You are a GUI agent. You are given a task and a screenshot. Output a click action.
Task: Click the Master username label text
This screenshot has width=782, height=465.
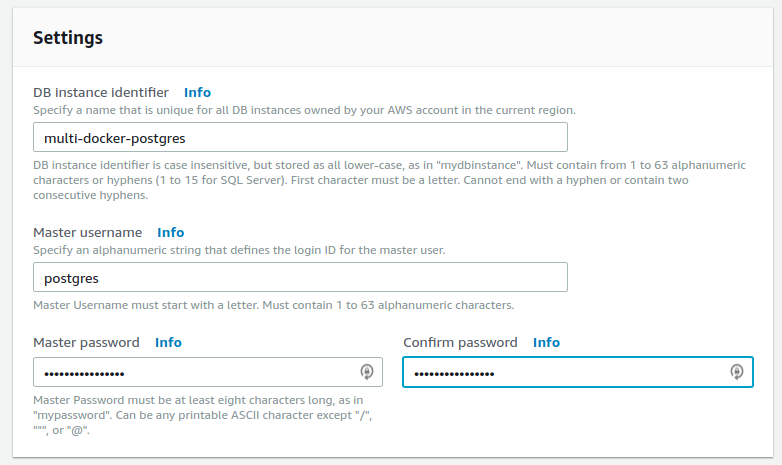[87, 232]
